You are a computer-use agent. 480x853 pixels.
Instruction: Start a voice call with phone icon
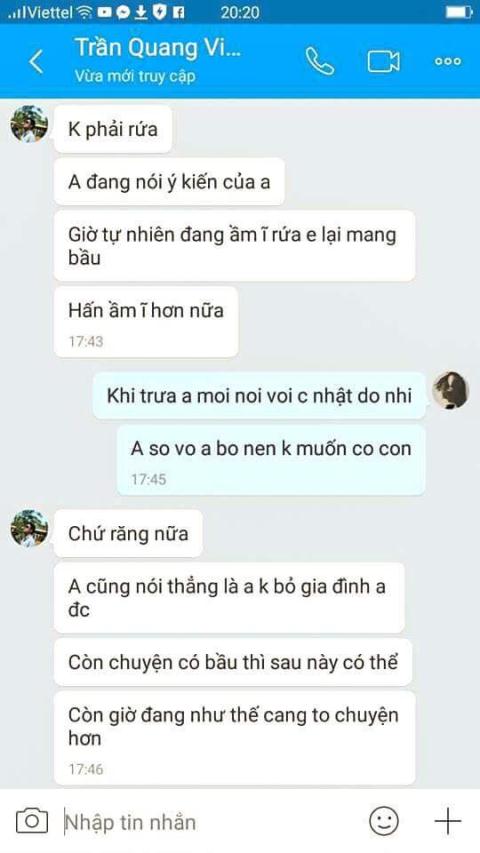(x=319, y=61)
